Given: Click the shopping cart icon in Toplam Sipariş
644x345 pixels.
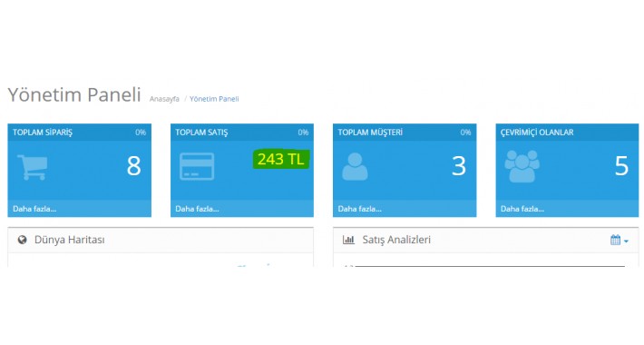Looking at the screenshot, I should tap(33, 166).
